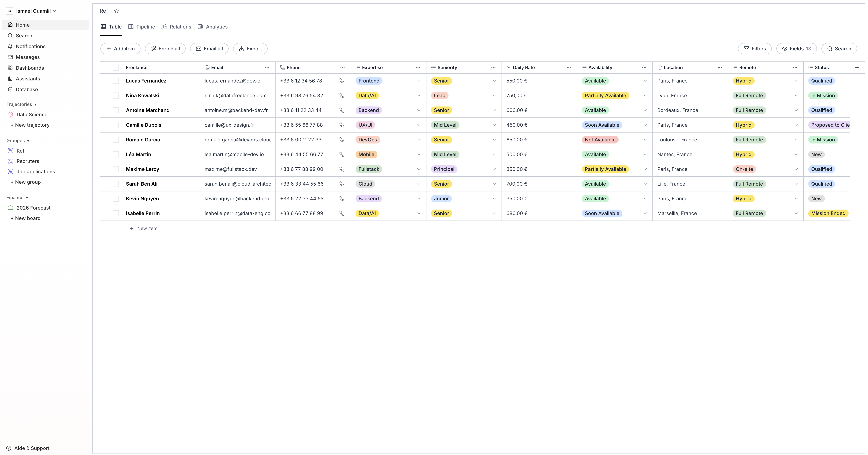
Task: Star the Ref page as favorite
Action: 116,11
